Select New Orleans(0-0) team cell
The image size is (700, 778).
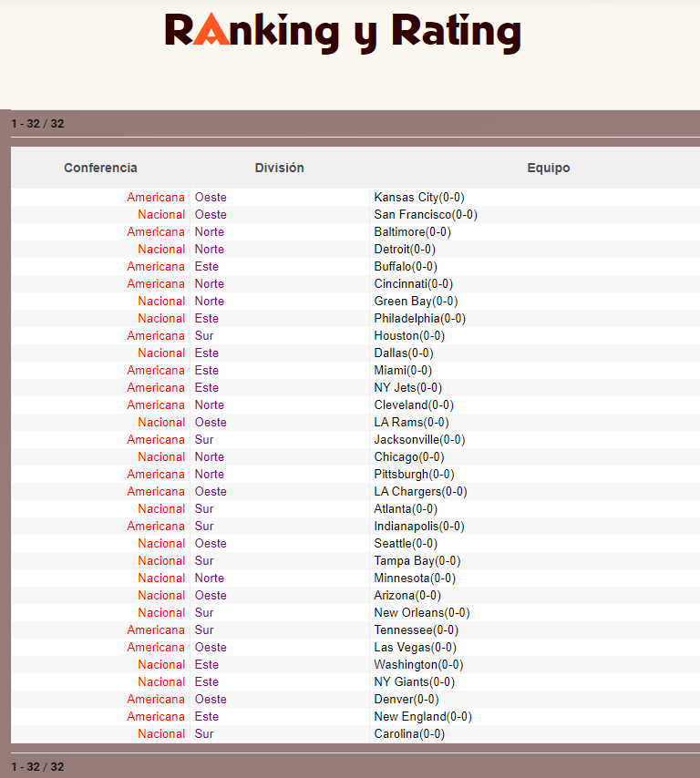pos(422,613)
